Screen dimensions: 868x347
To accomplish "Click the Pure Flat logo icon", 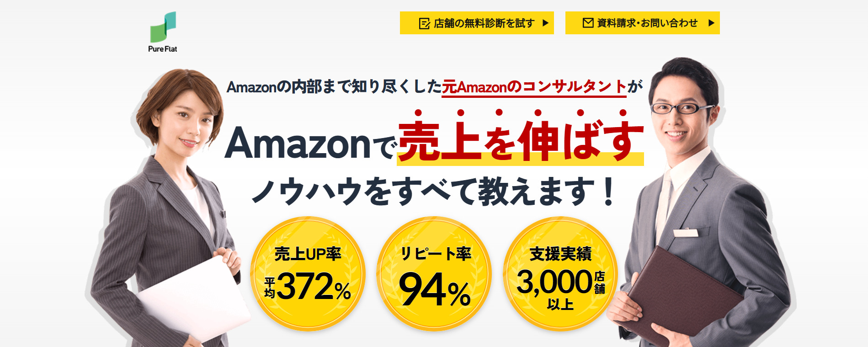I will [x=163, y=27].
